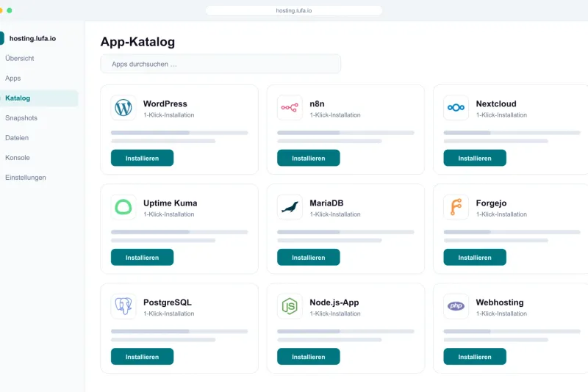Install Uptime Kuma

142,257
